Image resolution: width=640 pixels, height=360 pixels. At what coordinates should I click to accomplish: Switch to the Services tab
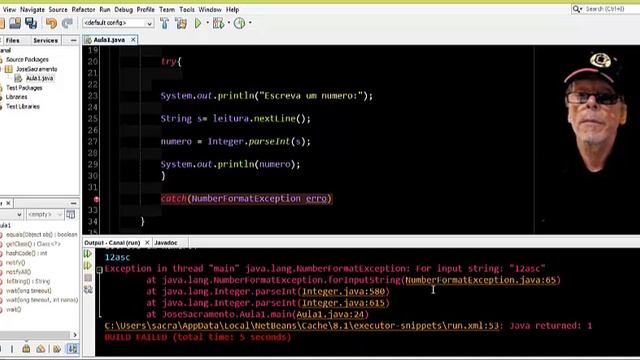[x=45, y=40]
